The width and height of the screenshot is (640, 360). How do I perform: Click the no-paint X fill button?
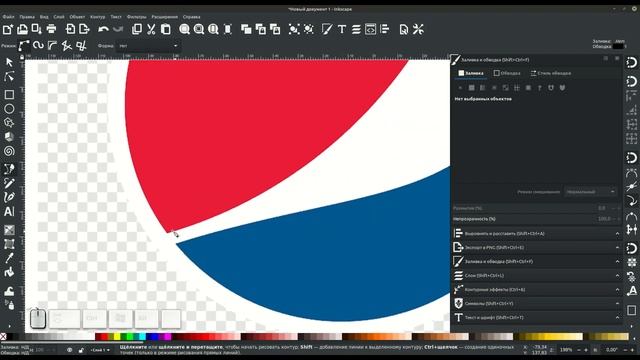460,88
